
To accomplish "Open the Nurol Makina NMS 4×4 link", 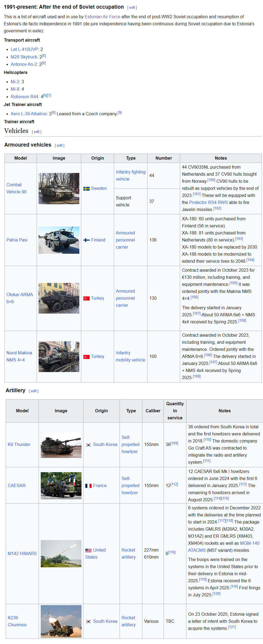I will click(x=19, y=357).
